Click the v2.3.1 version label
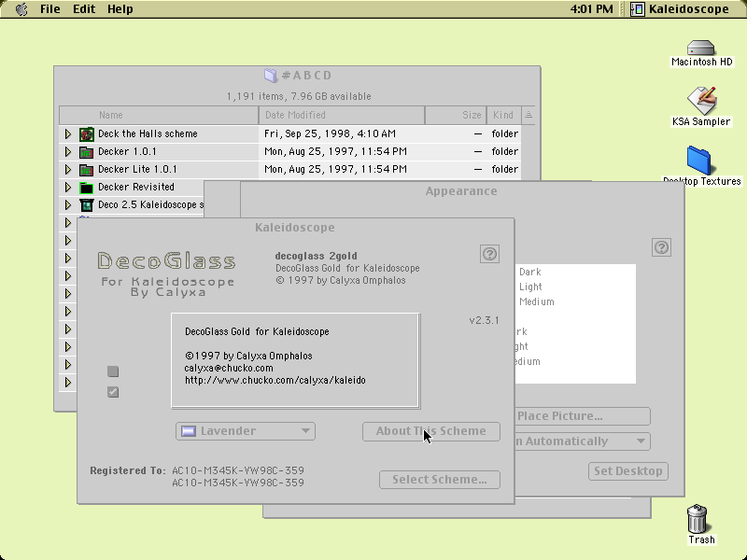747x560 pixels. pos(484,320)
